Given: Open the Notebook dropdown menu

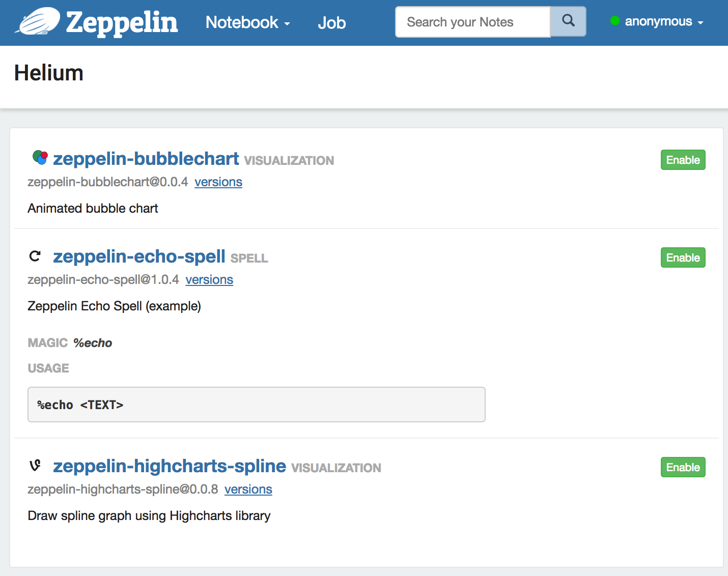Looking at the screenshot, I should pos(247,22).
